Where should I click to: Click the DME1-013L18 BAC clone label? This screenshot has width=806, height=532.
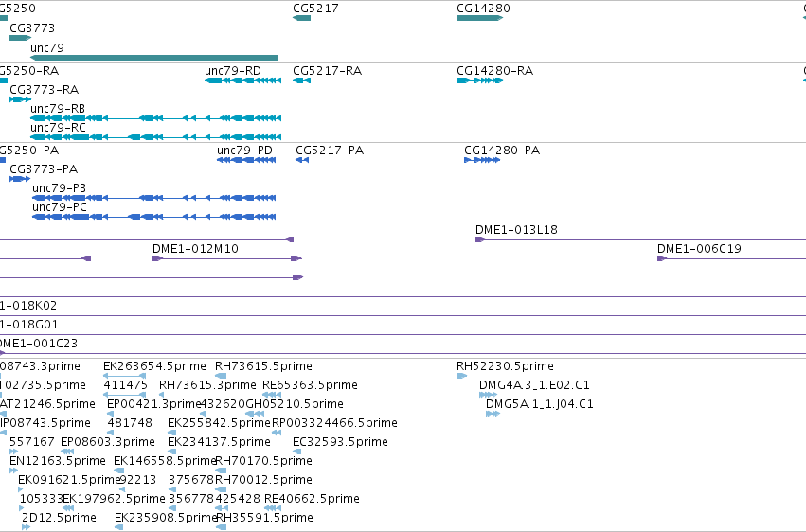[516, 229]
